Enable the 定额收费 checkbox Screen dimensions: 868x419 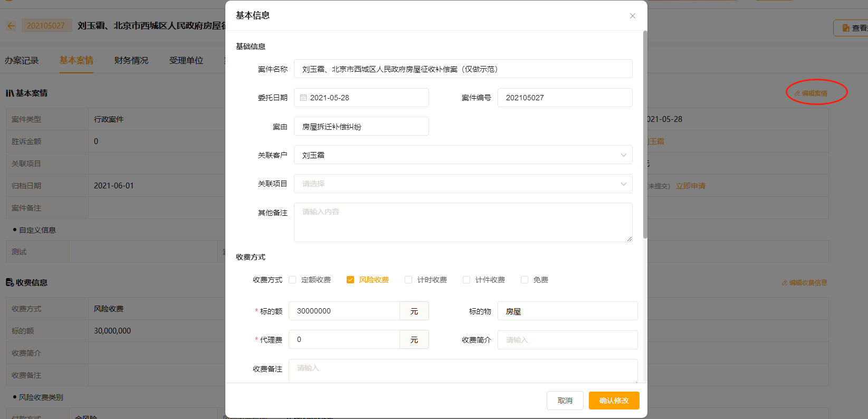click(x=292, y=280)
